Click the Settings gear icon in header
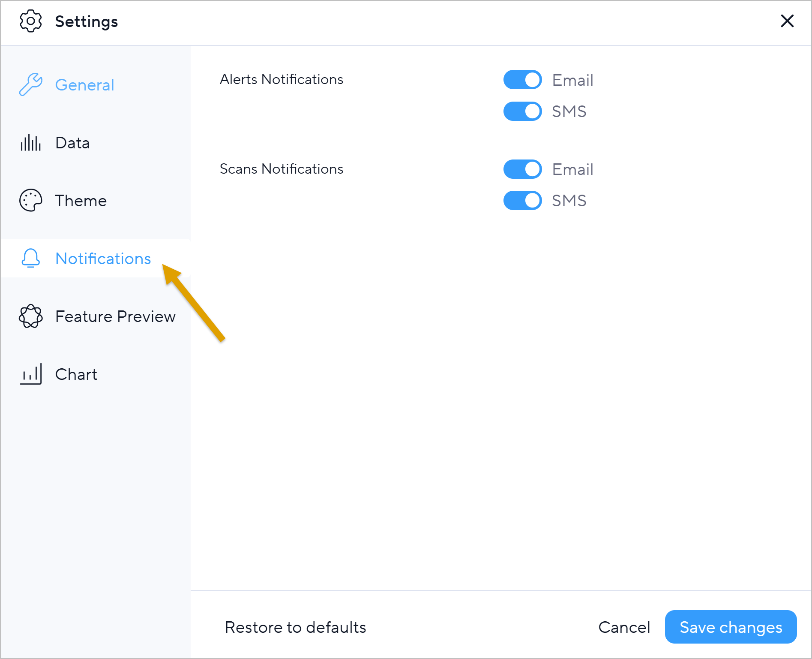 click(x=31, y=21)
